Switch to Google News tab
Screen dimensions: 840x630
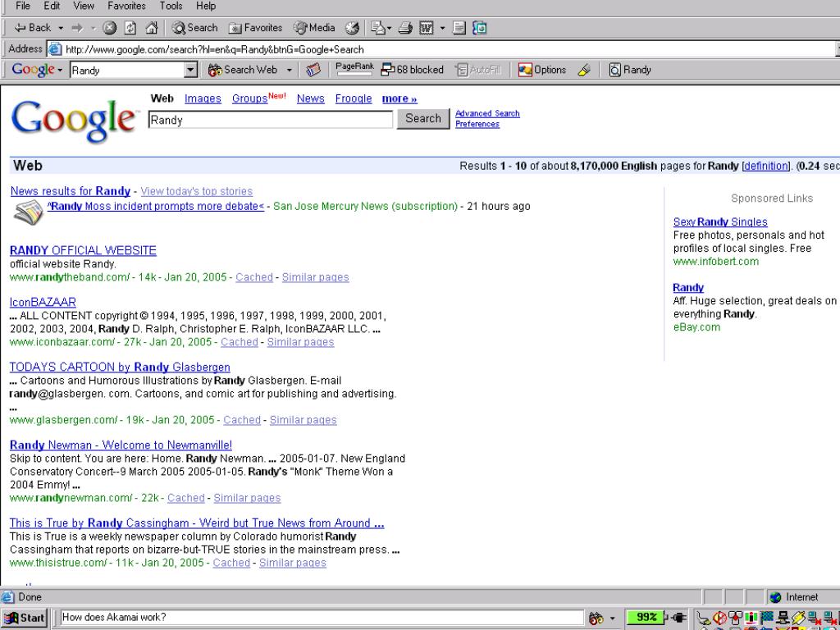(x=311, y=98)
